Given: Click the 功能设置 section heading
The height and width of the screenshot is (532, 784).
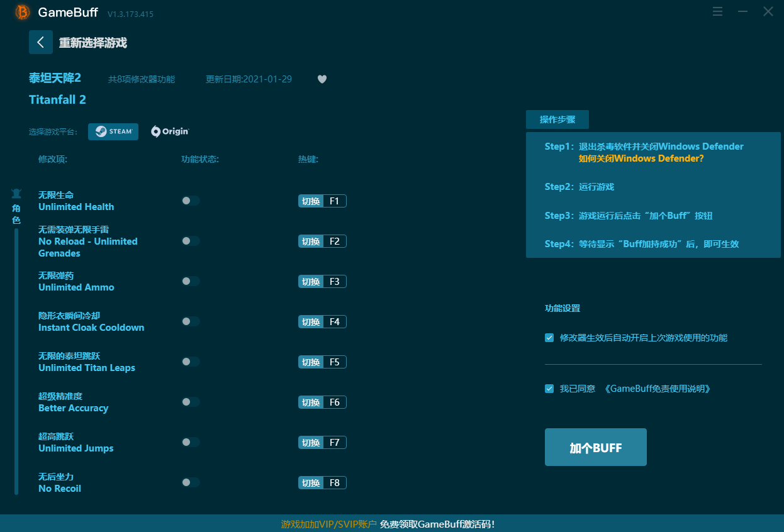Looking at the screenshot, I should pyautogui.click(x=563, y=308).
